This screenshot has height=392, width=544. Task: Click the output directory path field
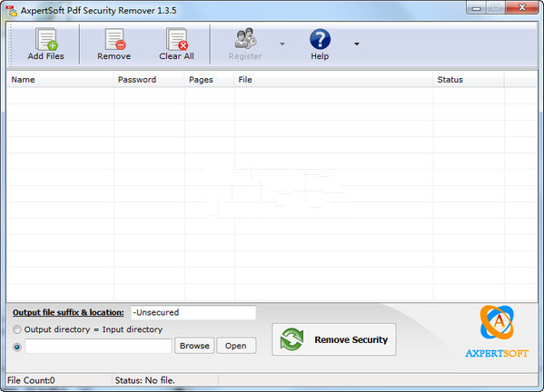click(98, 346)
